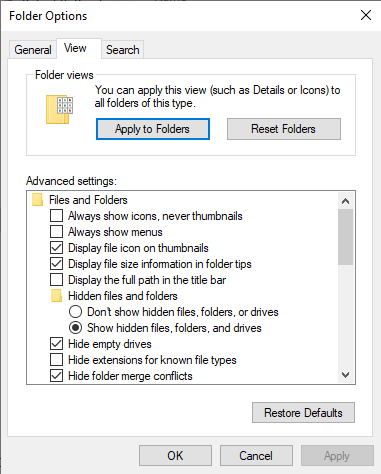
Task: Click the Reset Folders button
Action: point(284,129)
